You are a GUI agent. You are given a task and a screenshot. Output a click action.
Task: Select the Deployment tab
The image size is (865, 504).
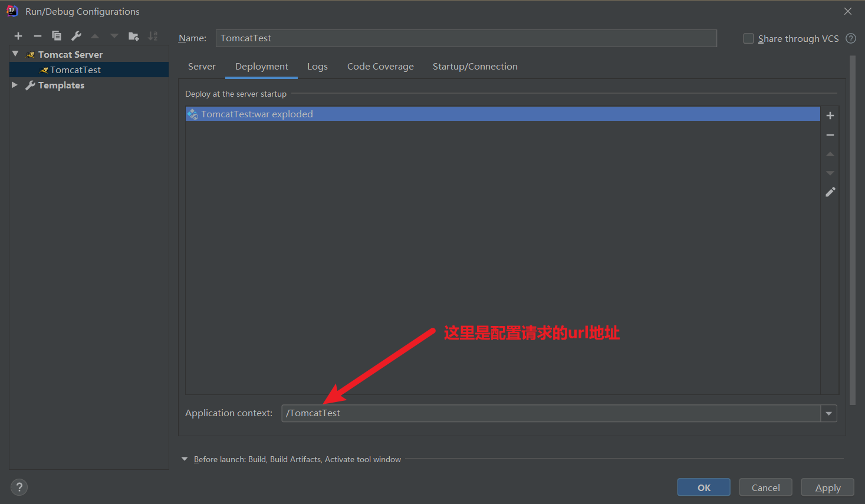(x=262, y=67)
